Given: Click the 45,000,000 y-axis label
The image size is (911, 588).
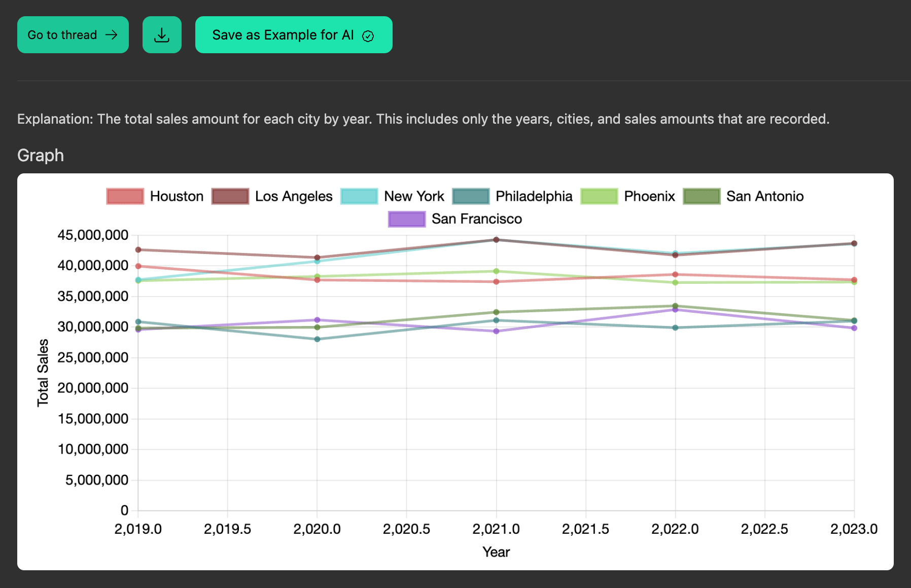Looking at the screenshot, I should pos(93,235).
